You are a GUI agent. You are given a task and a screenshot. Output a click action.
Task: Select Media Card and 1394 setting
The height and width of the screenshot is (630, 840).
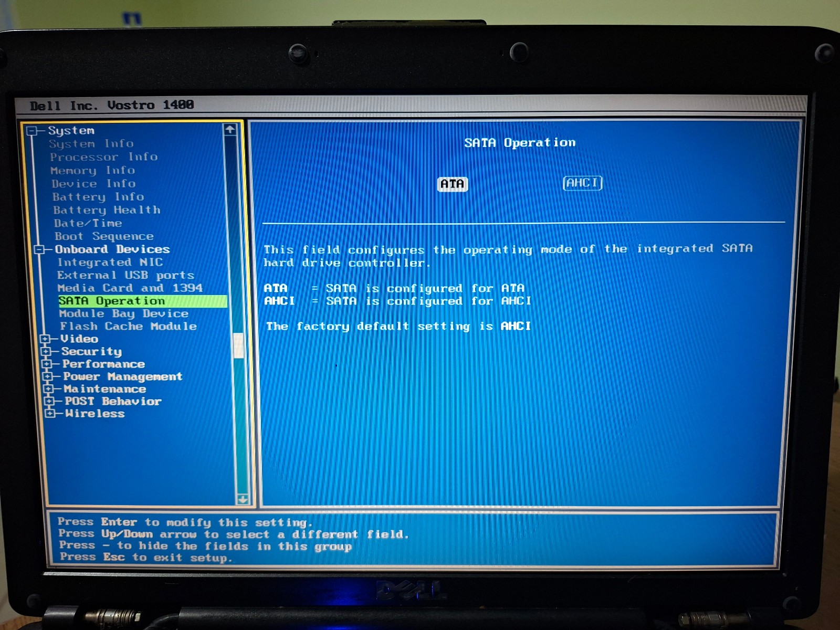[x=130, y=288]
